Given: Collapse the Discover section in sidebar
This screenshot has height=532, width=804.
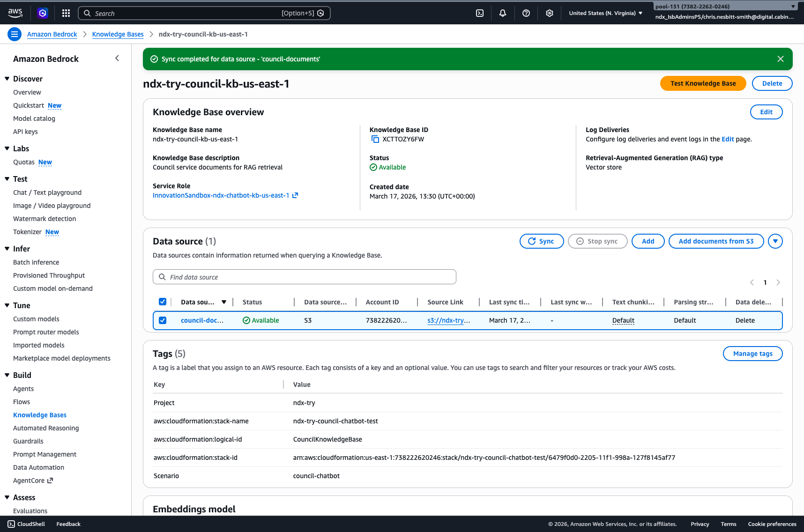Looking at the screenshot, I should 7,78.
